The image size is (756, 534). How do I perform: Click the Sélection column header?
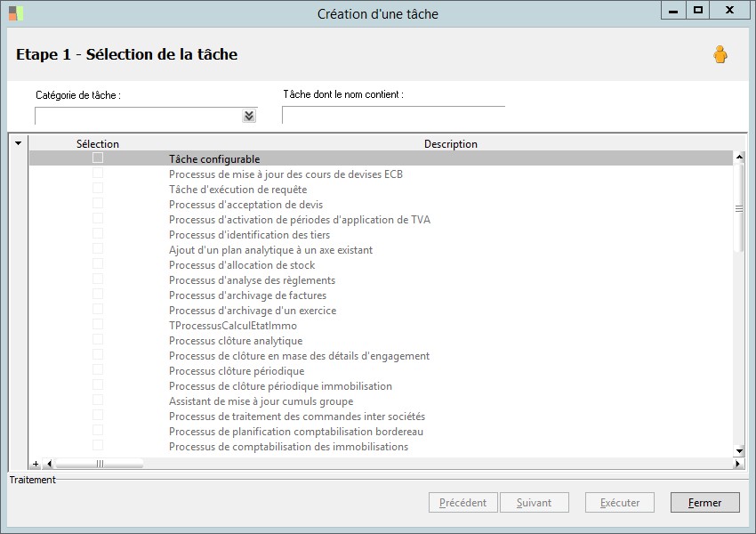click(98, 143)
